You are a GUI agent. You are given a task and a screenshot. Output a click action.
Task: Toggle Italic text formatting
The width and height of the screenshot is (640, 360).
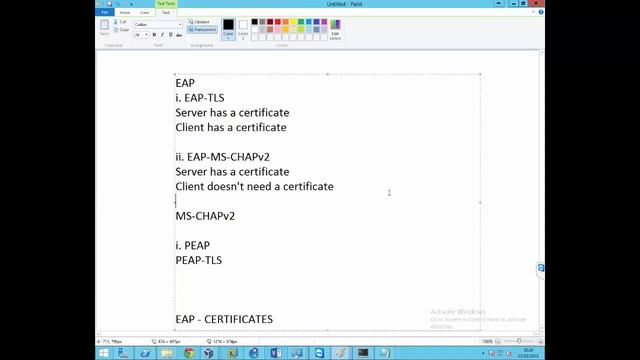tap(162, 35)
